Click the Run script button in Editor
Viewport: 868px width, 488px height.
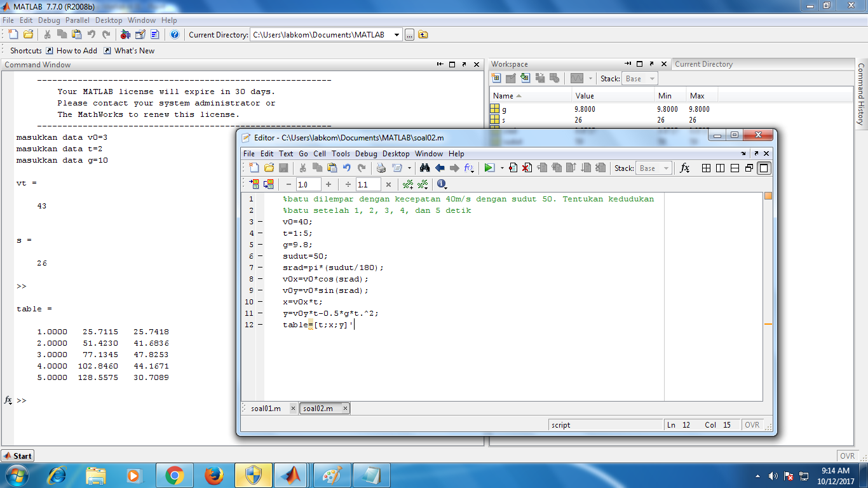(489, 168)
